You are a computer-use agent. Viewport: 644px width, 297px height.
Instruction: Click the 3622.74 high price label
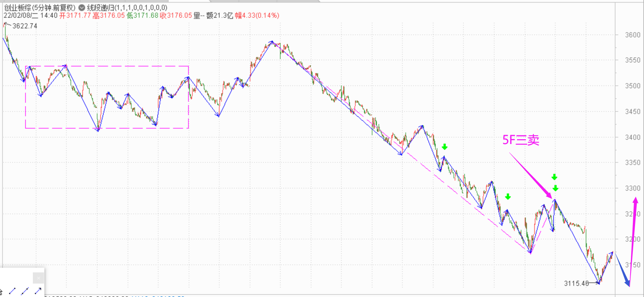pyautogui.click(x=25, y=26)
